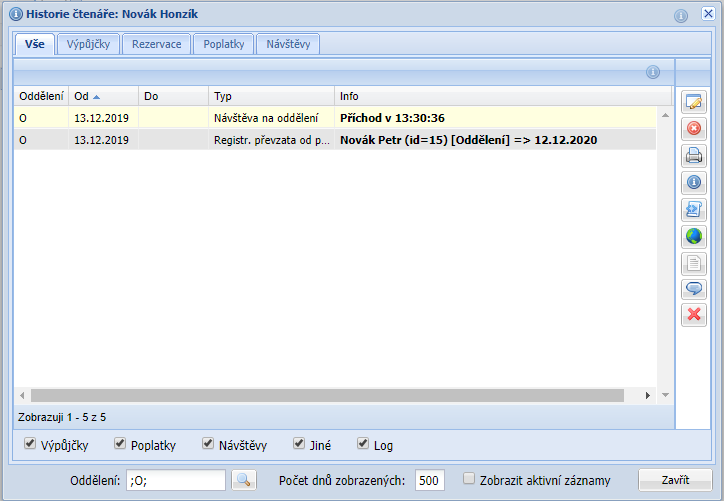
Task: Click the edit record pencil icon
Action: 693,102
